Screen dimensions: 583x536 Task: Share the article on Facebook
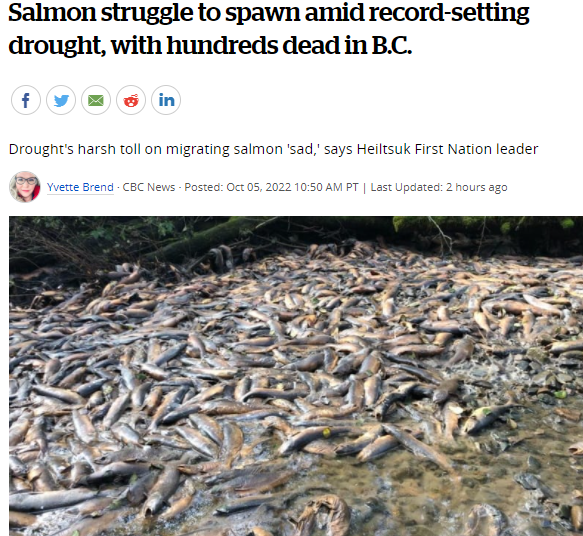[x=26, y=100]
